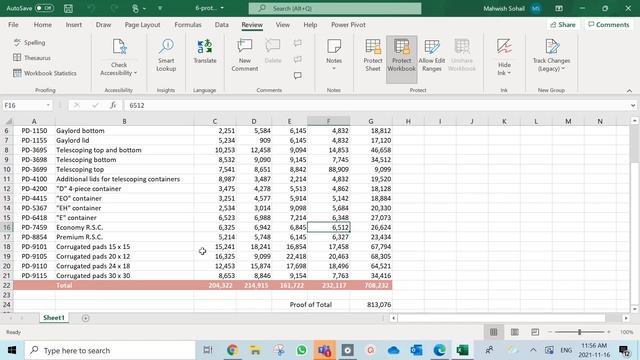The width and height of the screenshot is (640, 360).
Task: Open the Name Box dropdown arrow
Action: click(x=48, y=105)
